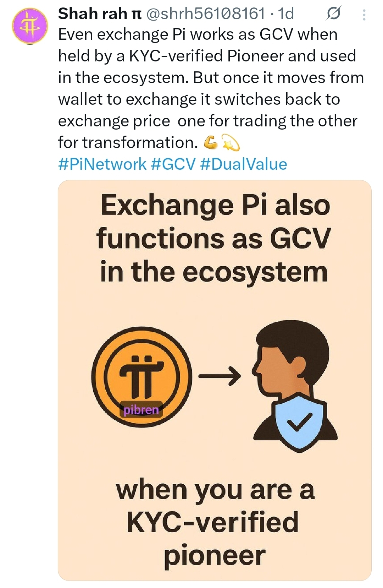
Task: Open the three-dot more options menu
Action: click(364, 15)
